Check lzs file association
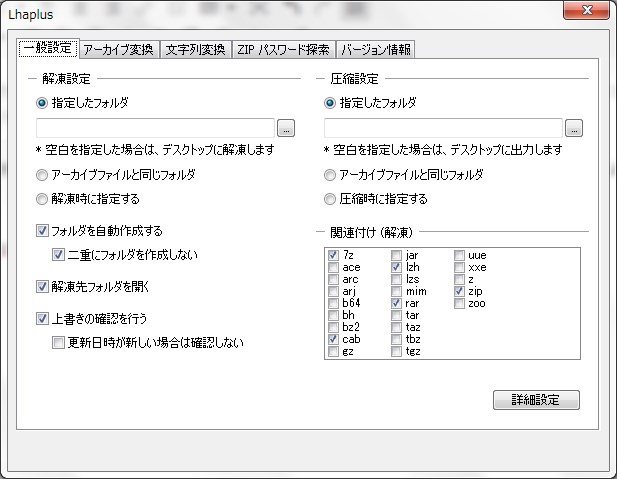 [396, 279]
